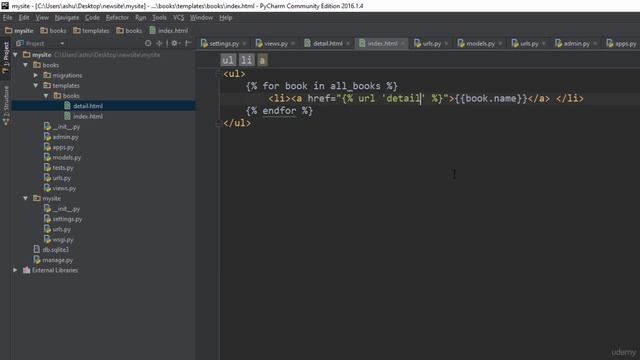Collapse the templates folder arrow
Screen dimensions: 640x360
(x=36, y=85)
